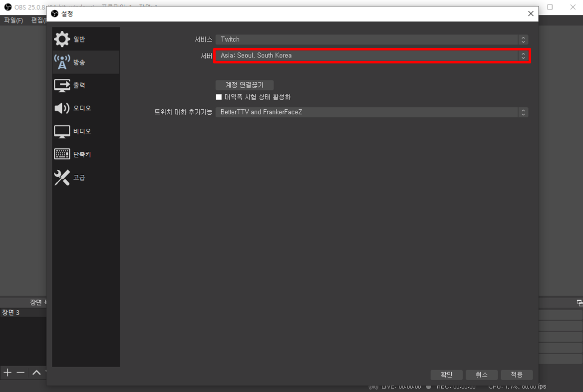Move scene up with the up arrow
583x392 pixels.
point(36,373)
